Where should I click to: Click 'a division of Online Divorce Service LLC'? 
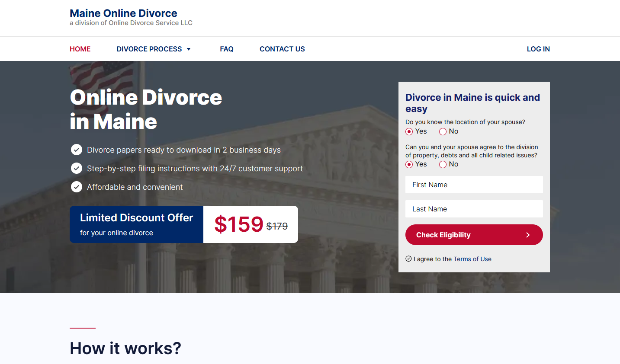[x=131, y=23]
